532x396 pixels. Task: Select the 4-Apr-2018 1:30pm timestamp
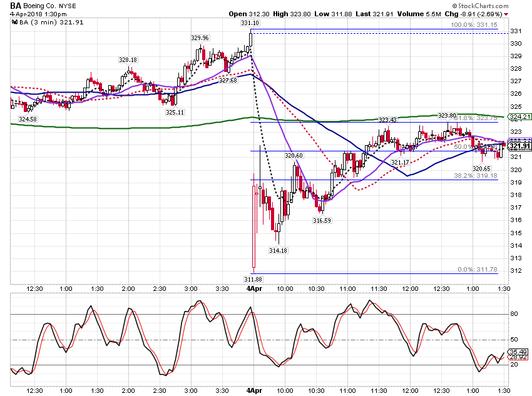(x=38, y=14)
